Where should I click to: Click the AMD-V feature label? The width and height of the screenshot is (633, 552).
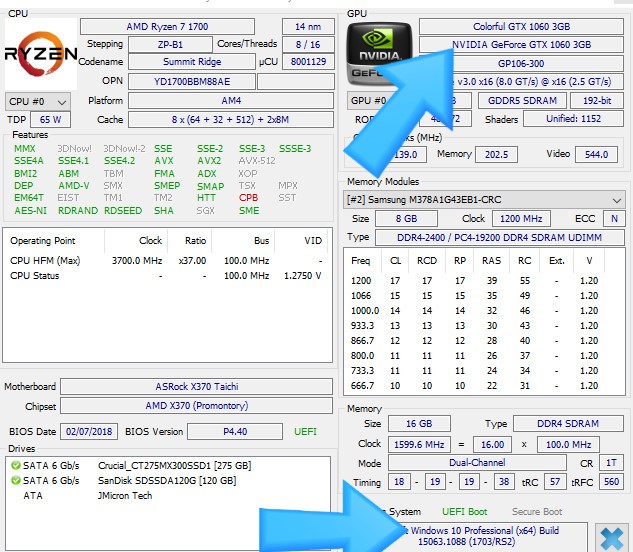(74, 185)
